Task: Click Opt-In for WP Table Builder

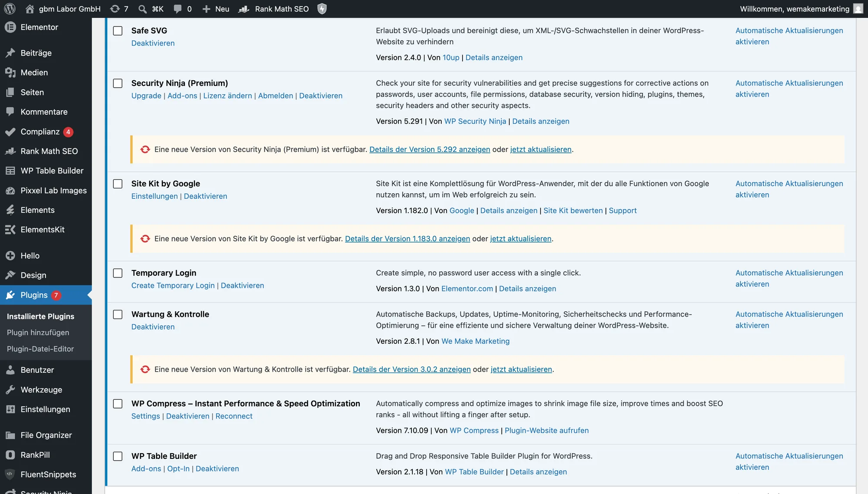Action: (x=178, y=469)
